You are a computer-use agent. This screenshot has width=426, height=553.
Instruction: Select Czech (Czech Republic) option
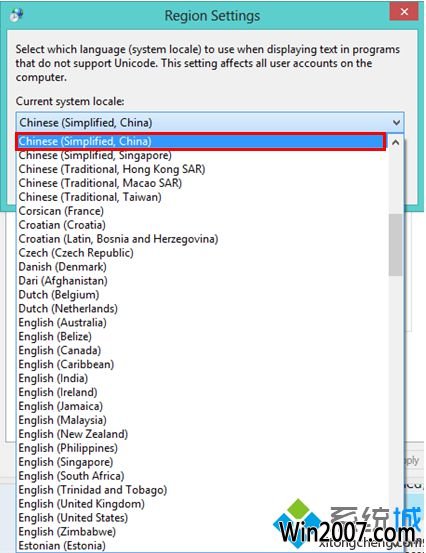pos(201,253)
